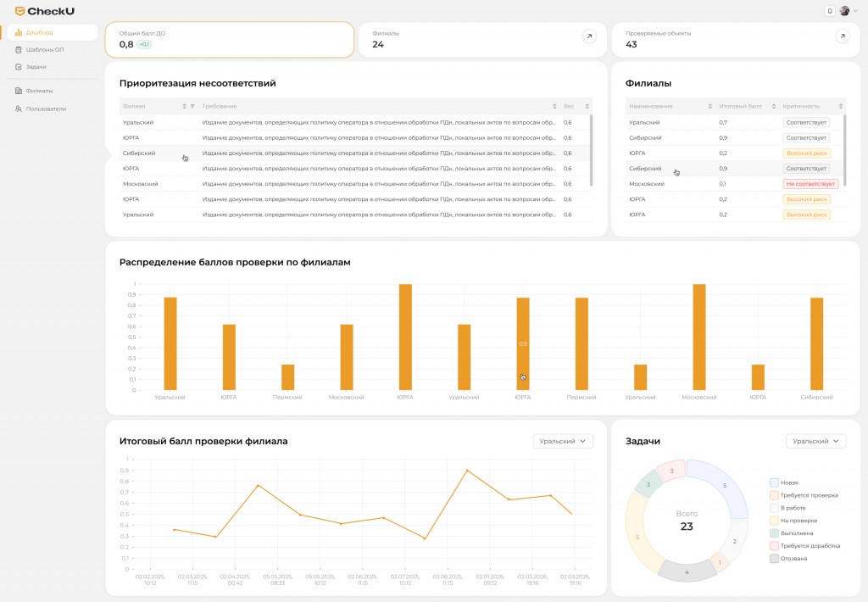Open the Проверяемые объекты arrow icon
The image size is (868, 602).
pyautogui.click(x=842, y=36)
